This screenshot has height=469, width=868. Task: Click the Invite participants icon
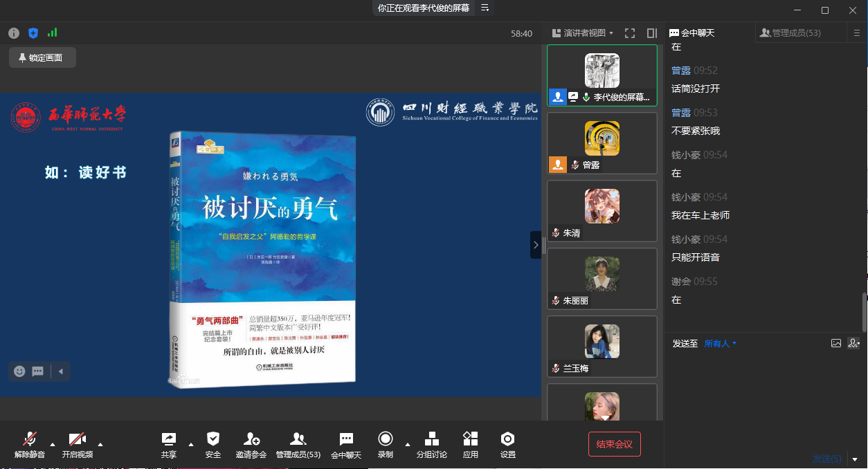point(251,439)
